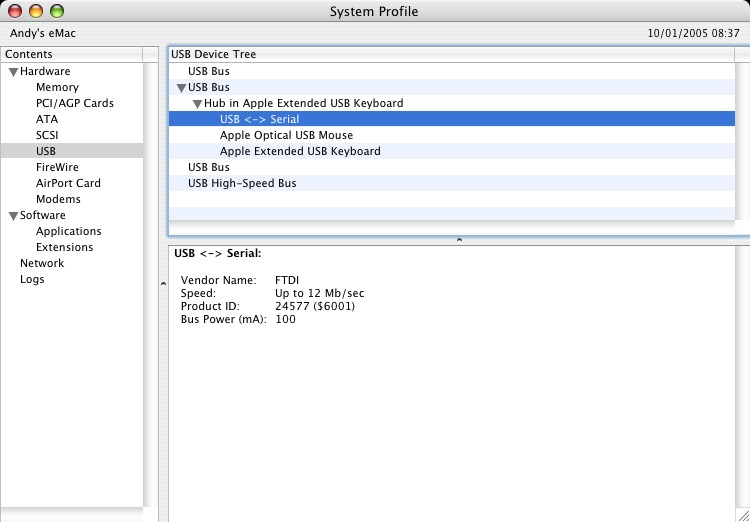The height and width of the screenshot is (522, 750).
Task: Click the Bus Power 100 value
Action: [286, 319]
